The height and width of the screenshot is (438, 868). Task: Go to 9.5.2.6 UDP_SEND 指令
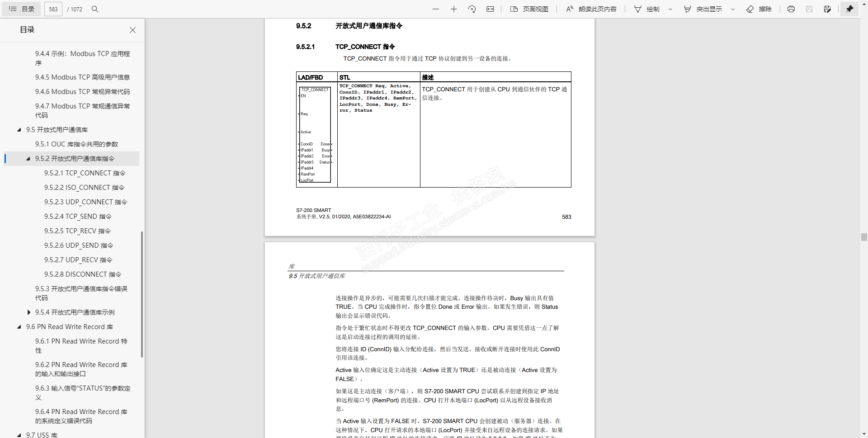tap(79, 245)
